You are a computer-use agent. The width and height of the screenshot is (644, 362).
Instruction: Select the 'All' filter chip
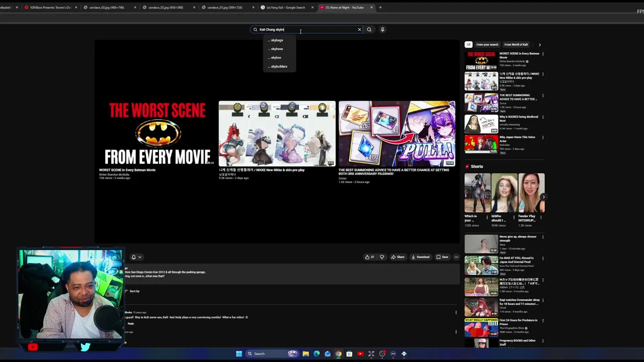468,44
